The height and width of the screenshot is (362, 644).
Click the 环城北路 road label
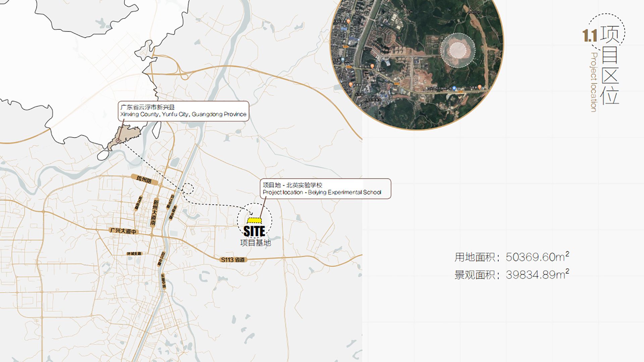click(x=134, y=254)
